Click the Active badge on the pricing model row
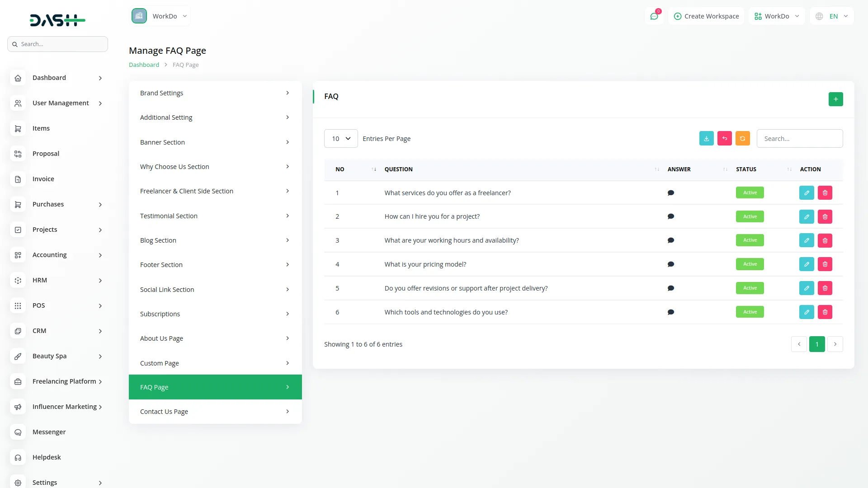Image resolution: width=868 pixels, height=488 pixels. tap(749, 264)
